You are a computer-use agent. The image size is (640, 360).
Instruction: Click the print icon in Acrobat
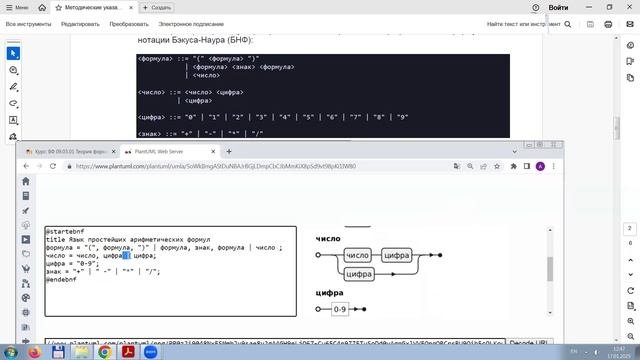tap(608, 24)
